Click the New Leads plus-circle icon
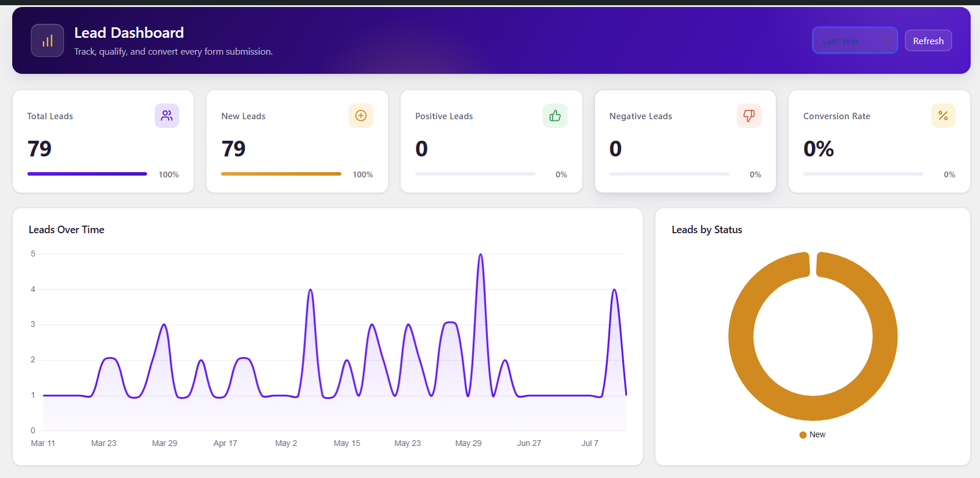The image size is (980, 478). (x=361, y=116)
